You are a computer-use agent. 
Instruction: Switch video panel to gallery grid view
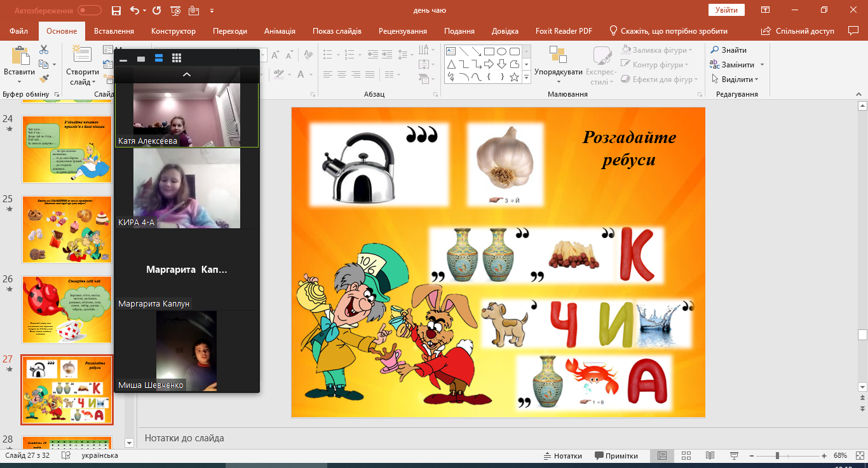pos(177,58)
